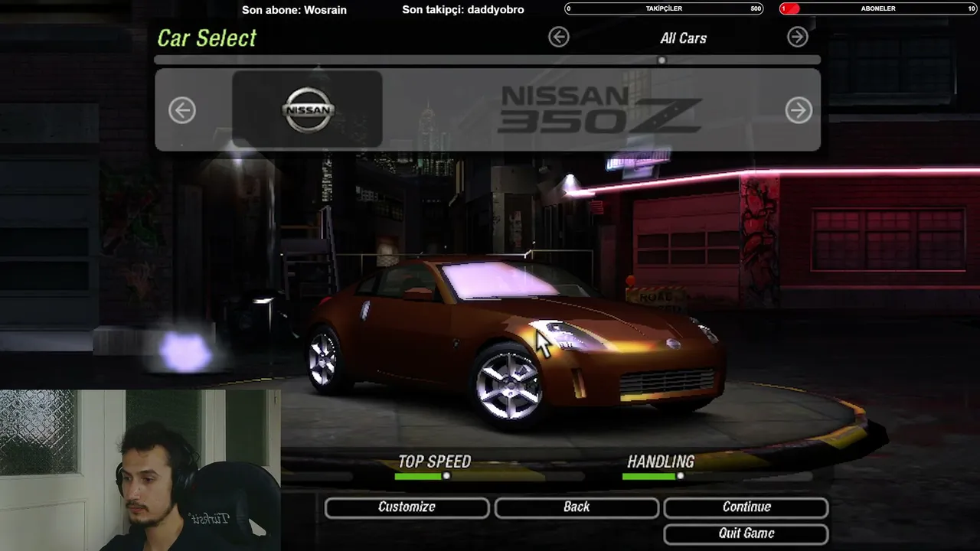The height and width of the screenshot is (551, 980).
Task: Click the streamer webcam overlay
Action: pos(140,470)
